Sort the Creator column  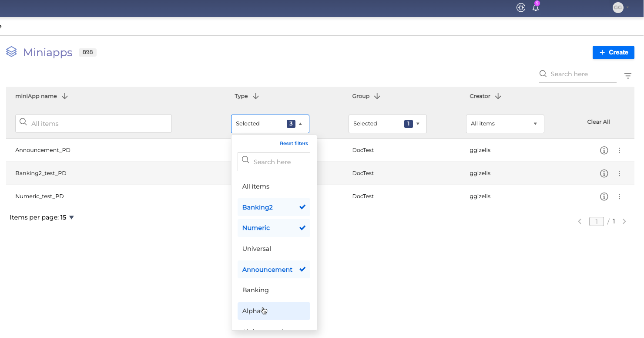pyautogui.click(x=498, y=96)
